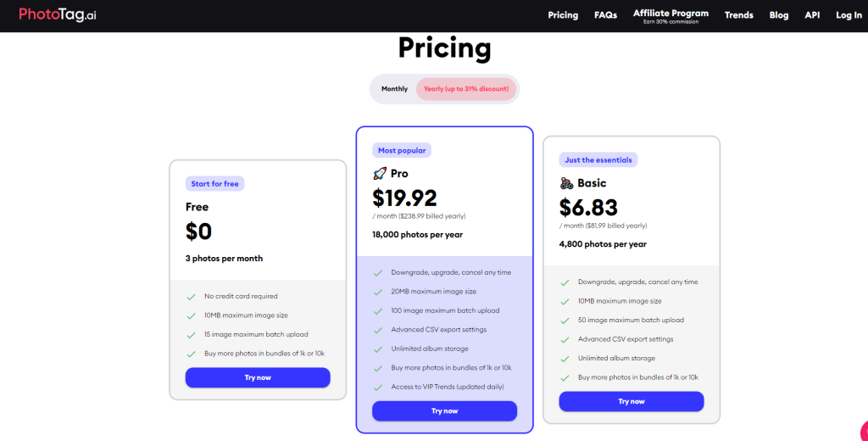Click Log In in the header
868x441 pixels.
click(849, 15)
